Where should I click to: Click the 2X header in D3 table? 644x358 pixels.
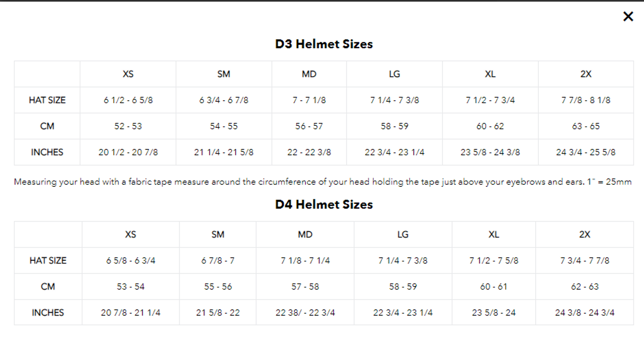coord(586,74)
